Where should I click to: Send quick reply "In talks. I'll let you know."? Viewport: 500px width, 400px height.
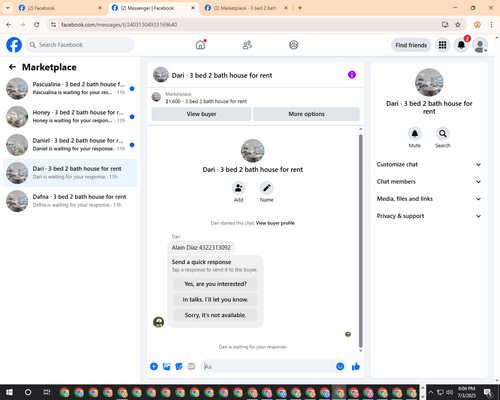pyautogui.click(x=215, y=299)
